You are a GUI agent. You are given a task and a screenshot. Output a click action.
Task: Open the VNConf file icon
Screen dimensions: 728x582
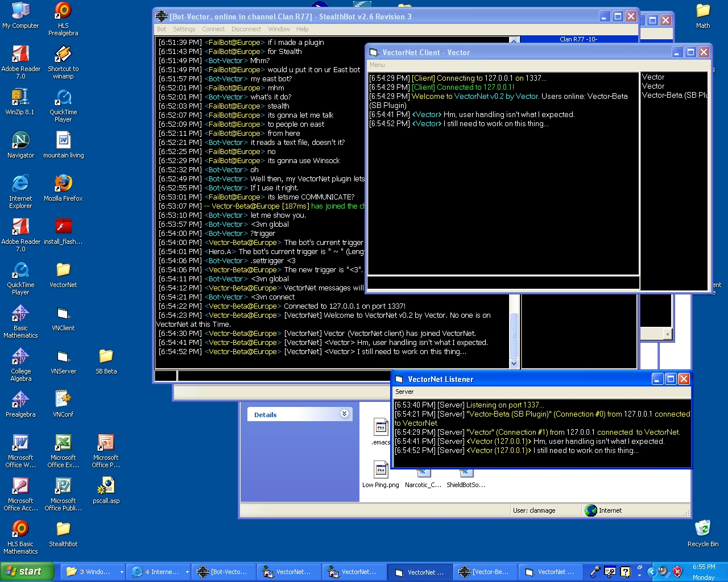click(63, 404)
